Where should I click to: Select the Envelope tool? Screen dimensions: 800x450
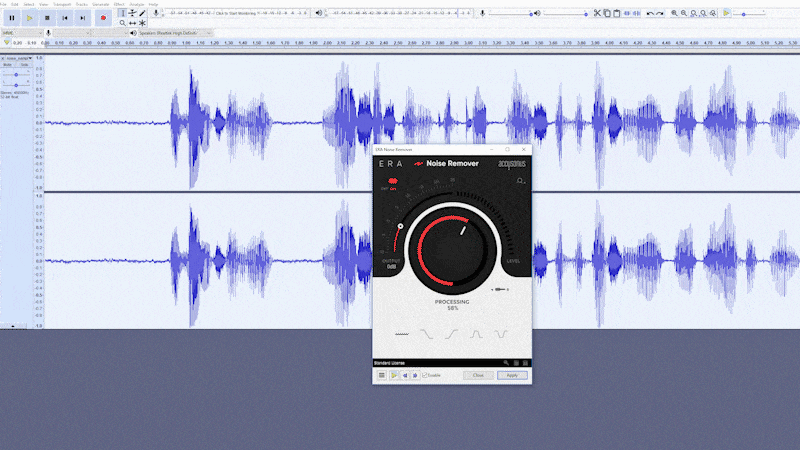[x=133, y=13]
